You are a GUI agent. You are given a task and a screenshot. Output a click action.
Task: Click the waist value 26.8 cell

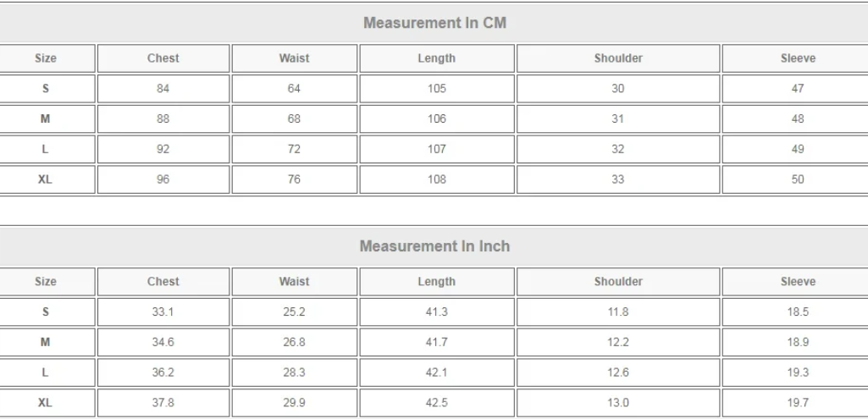click(294, 343)
